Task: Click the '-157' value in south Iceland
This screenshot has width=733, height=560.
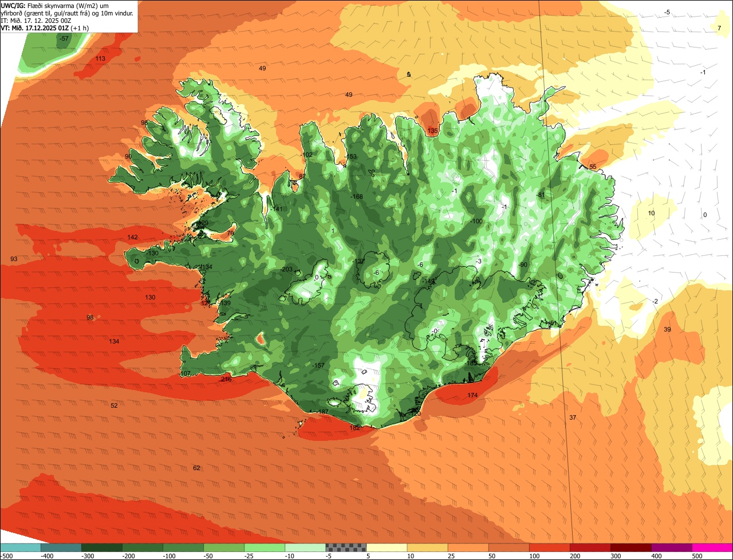Action: click(319, 365)
